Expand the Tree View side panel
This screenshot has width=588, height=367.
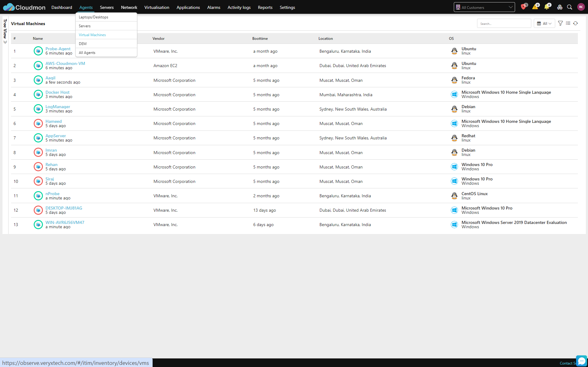pyautogui.click(x=5, y=31)
